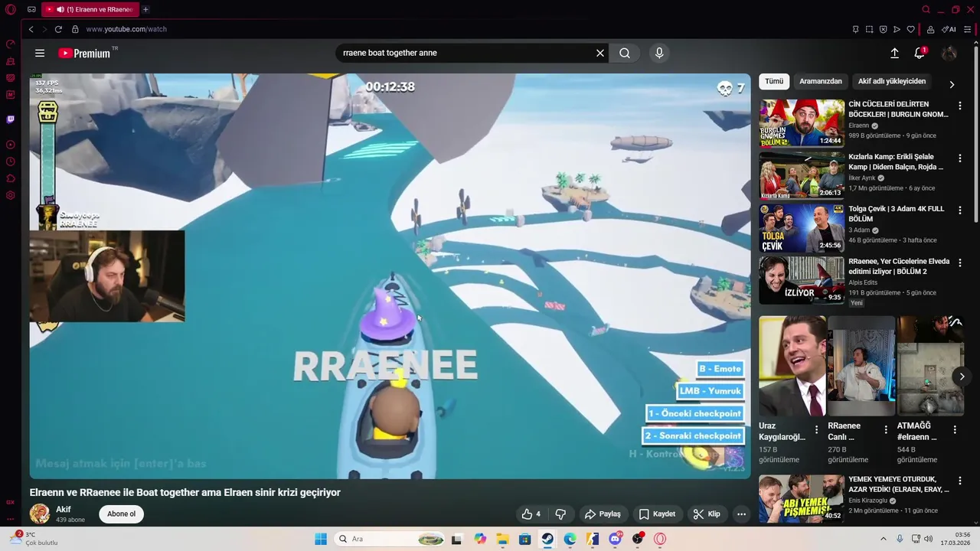This screenshot has width=980, height=551.
Task: Open the Paylaş share button
Action: [603, 514]
